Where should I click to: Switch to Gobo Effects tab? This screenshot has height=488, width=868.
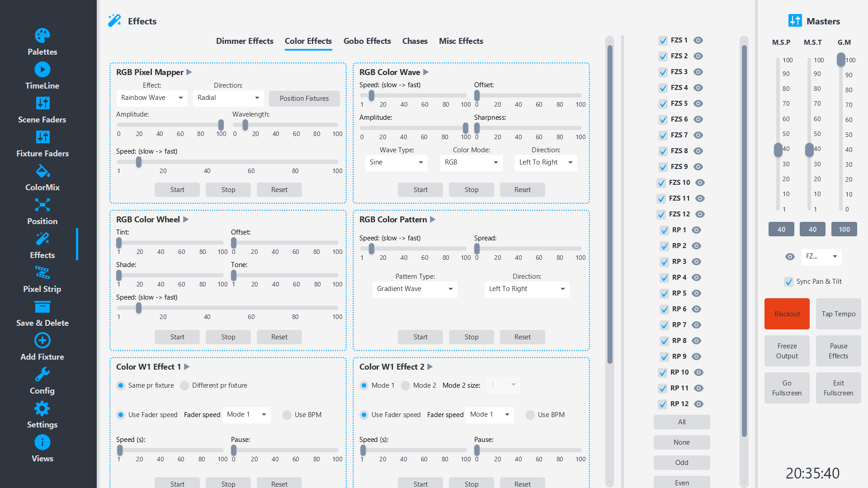pos(367,41)
